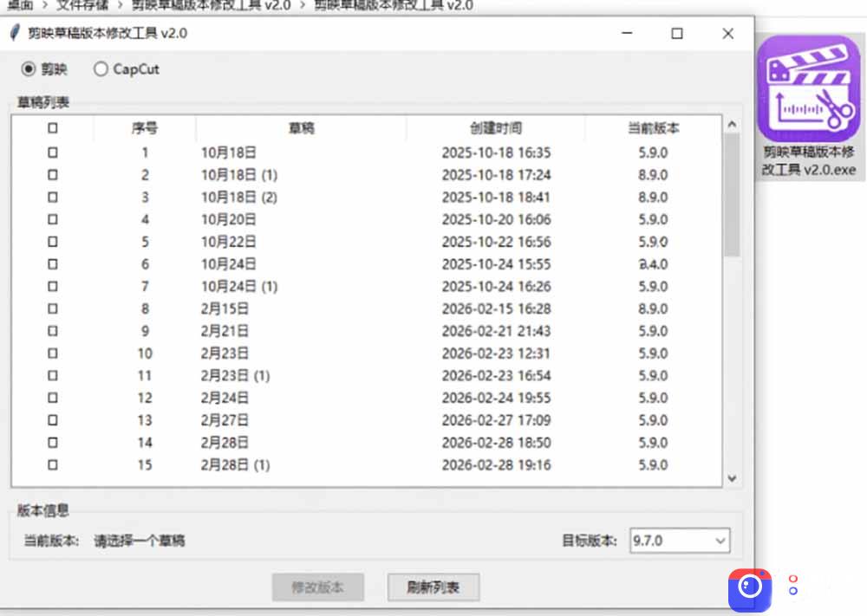Click the 序号 column header

click(145, 128)
